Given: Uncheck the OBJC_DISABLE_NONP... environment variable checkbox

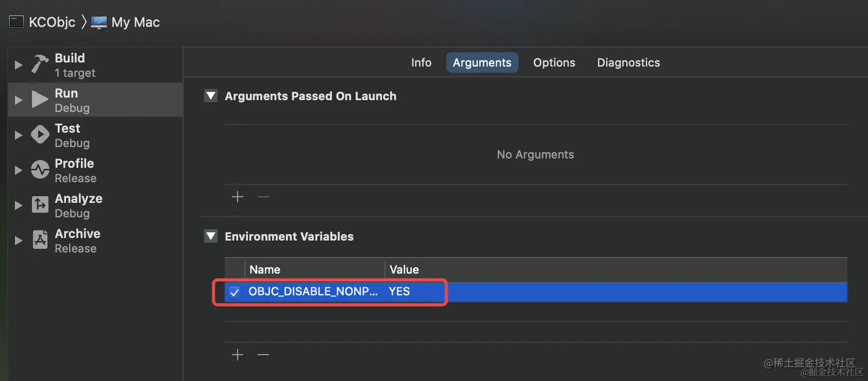Looking at the screenshot, I should (x=234, y=293).
